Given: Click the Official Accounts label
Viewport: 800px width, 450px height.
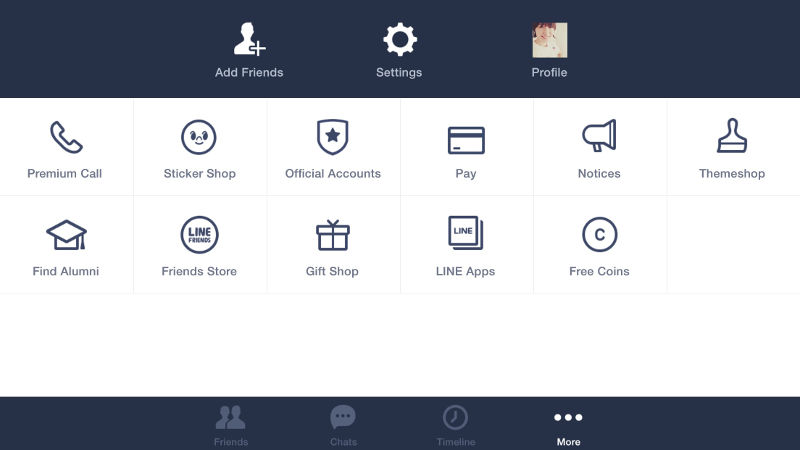Looking at the screenshot, I should click(333, 173).
